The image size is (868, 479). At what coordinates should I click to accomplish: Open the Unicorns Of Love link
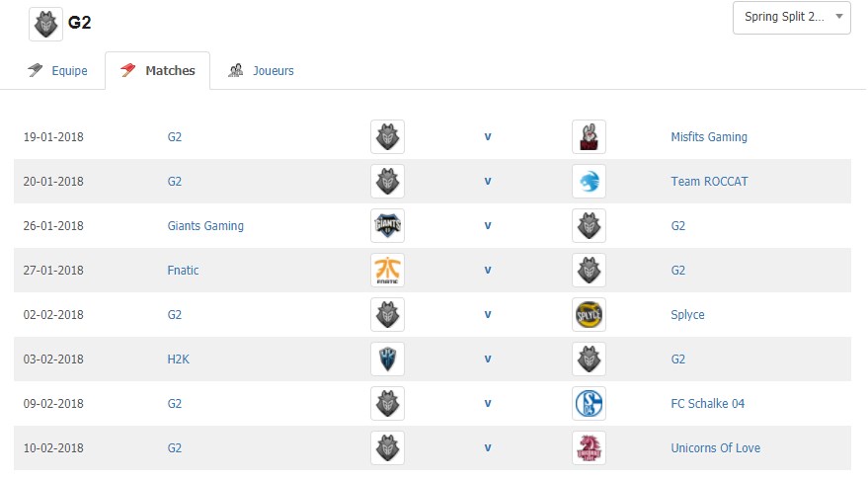click(x=715, y=448)
